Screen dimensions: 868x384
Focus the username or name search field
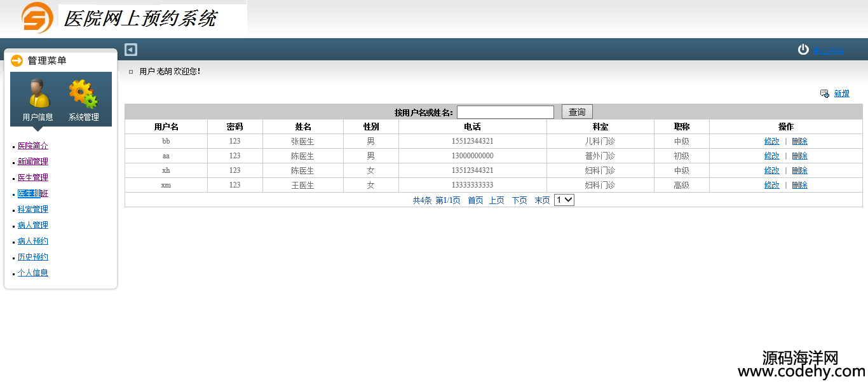[505, 112]
